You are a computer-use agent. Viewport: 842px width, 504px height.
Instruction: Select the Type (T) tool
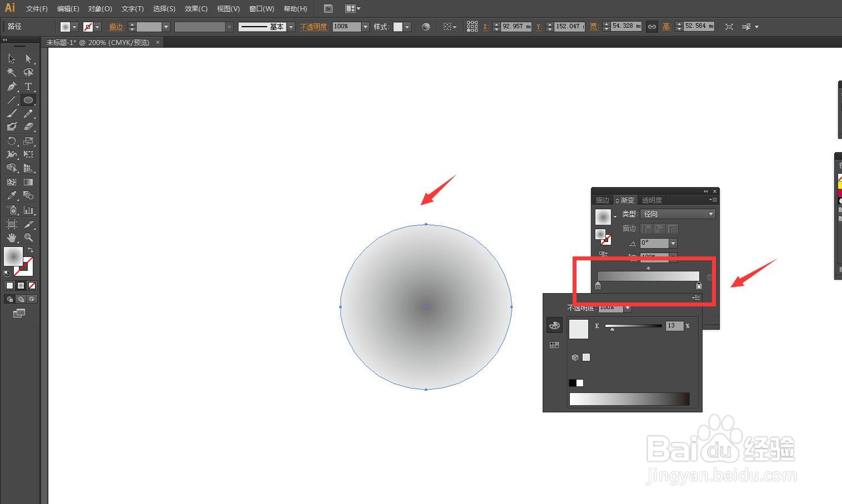[28, 87]
